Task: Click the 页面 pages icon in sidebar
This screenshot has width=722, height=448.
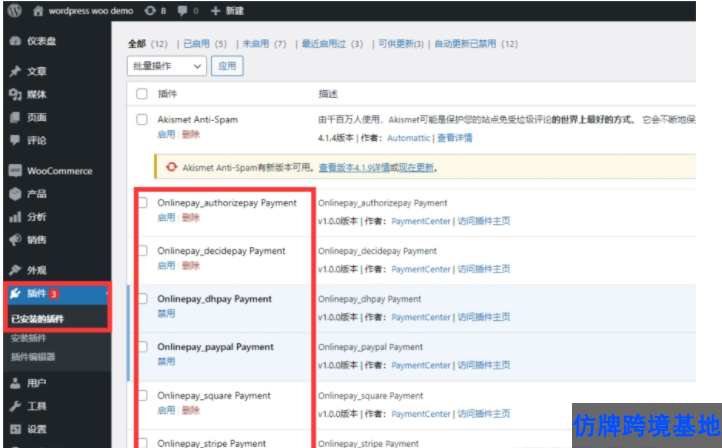Action: [15, 117]
